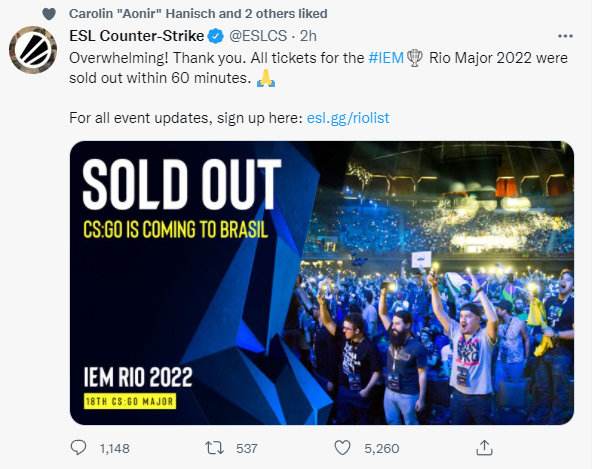Click the 2h timestamp of the tweet

tap(308, 36)
